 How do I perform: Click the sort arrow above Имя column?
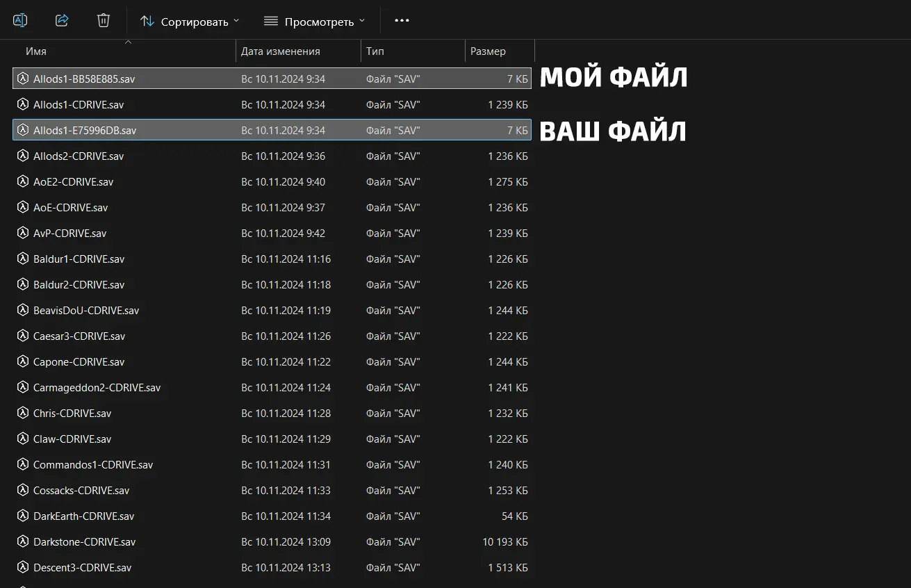(x=127, y=42)
